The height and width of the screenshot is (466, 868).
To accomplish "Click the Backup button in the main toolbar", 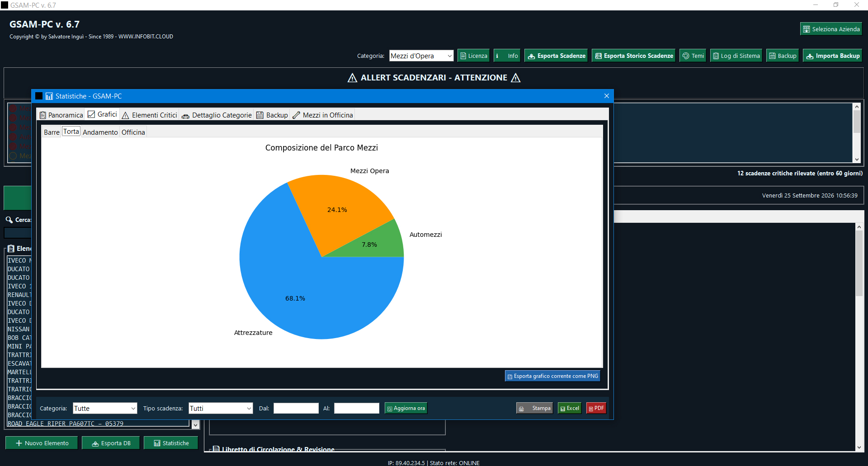I will (783, 56).
